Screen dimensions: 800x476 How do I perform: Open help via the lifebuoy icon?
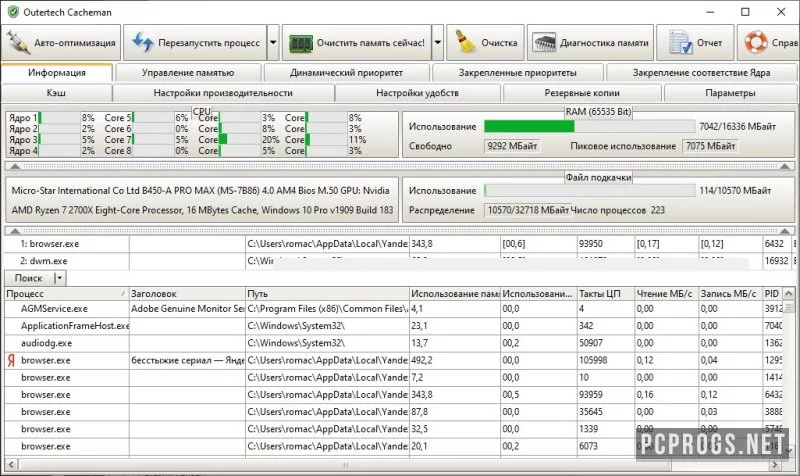click(756, 43)
